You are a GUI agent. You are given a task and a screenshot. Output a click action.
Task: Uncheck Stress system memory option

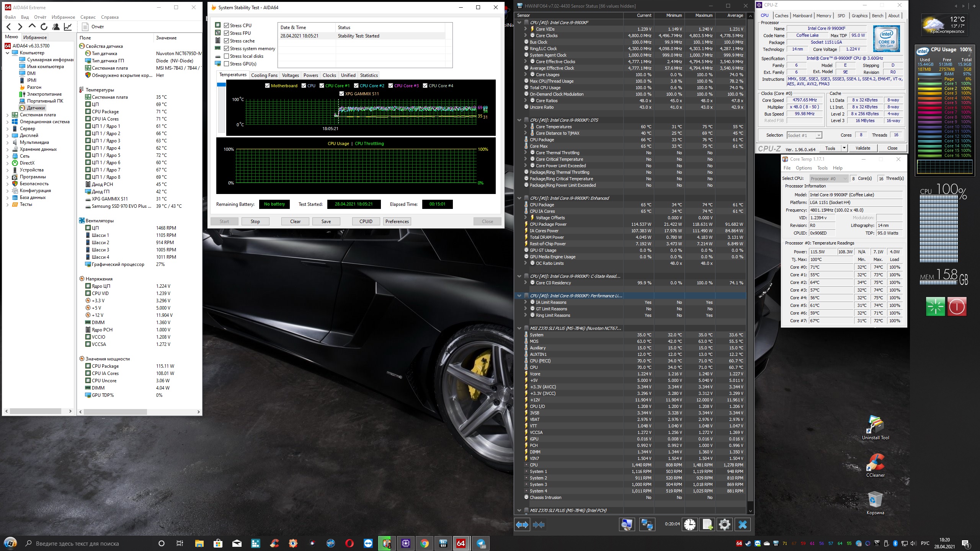(x=227, y=49)
